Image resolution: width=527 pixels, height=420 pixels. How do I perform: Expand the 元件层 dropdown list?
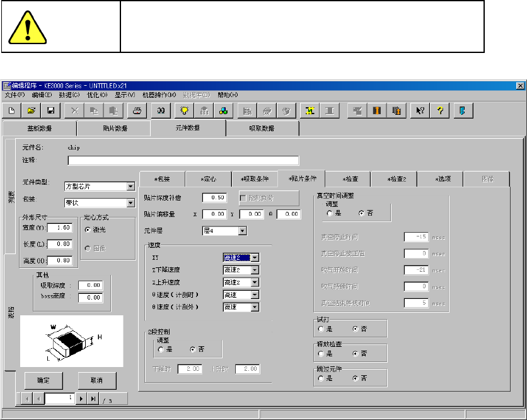(x=243, y=231)
